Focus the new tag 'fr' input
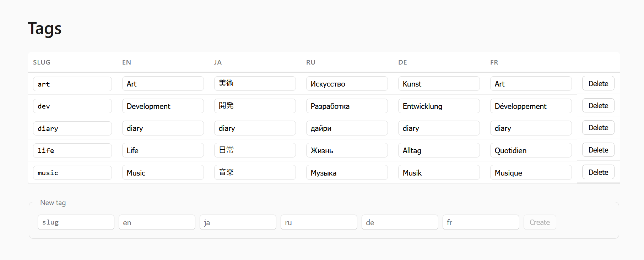The height and width of the screenshot is (260, 644). click(x=481, y=222)
